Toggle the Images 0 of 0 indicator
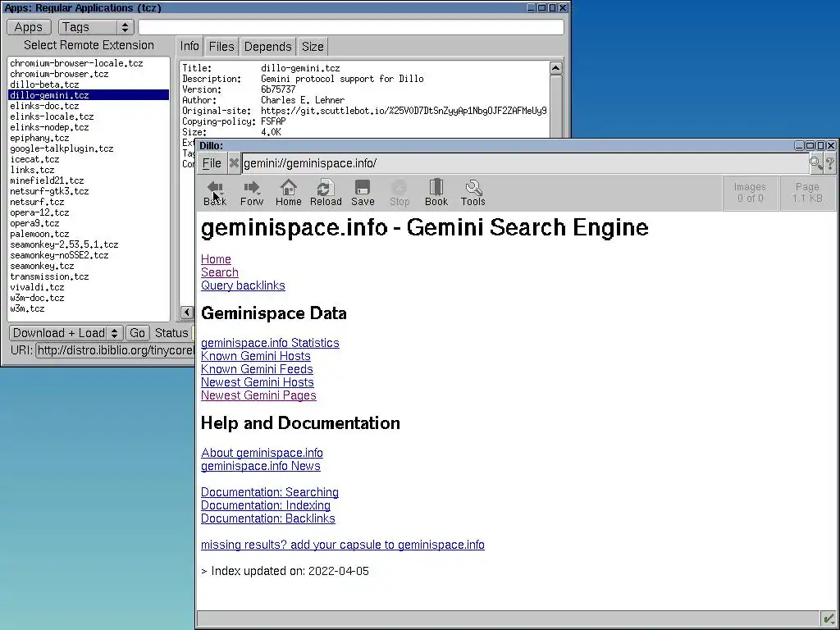 [x=750, y=193]
